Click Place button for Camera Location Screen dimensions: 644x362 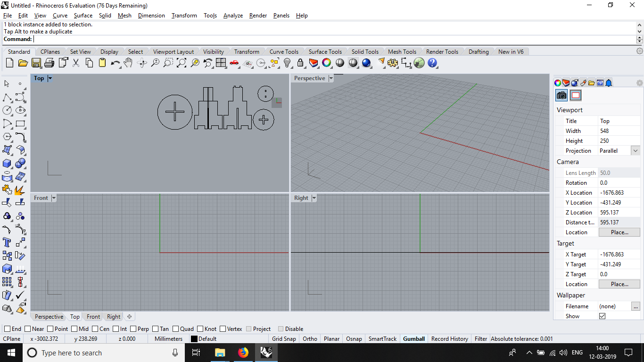click(x=619, y=232)
